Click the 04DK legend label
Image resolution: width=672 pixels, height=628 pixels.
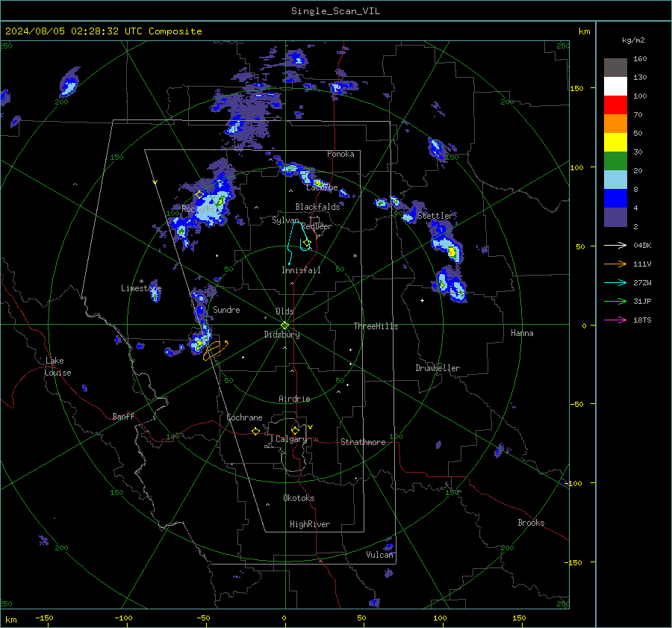[642, 245]
